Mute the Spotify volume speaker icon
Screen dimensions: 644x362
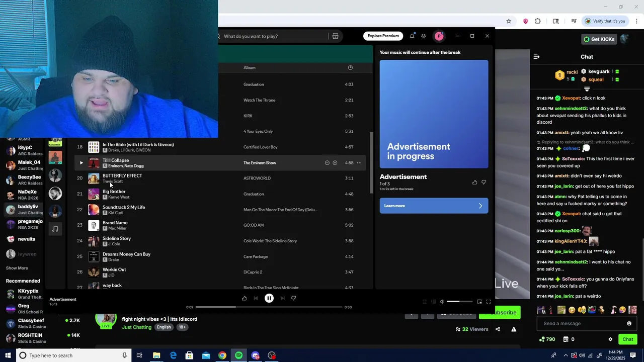tap(442, 302)
